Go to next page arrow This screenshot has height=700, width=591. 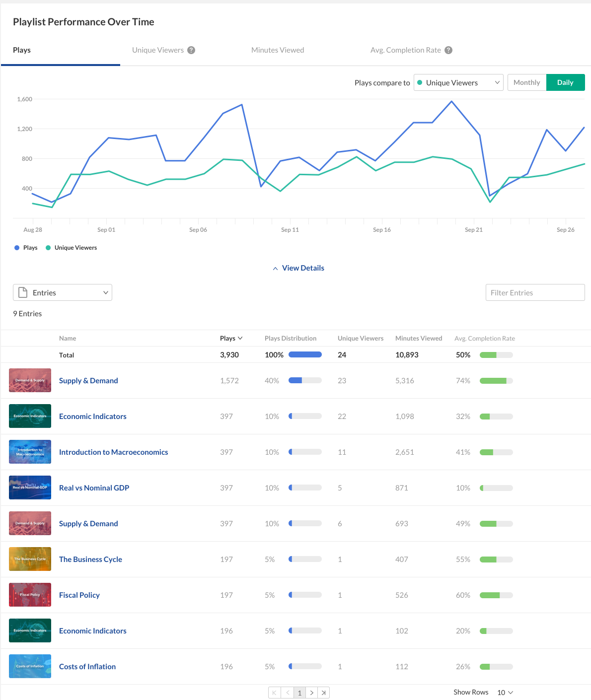311,693
